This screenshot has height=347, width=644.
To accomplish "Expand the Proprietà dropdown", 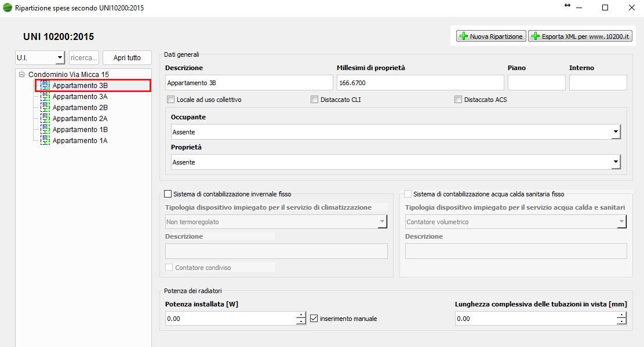I will (x=616, y=162).
